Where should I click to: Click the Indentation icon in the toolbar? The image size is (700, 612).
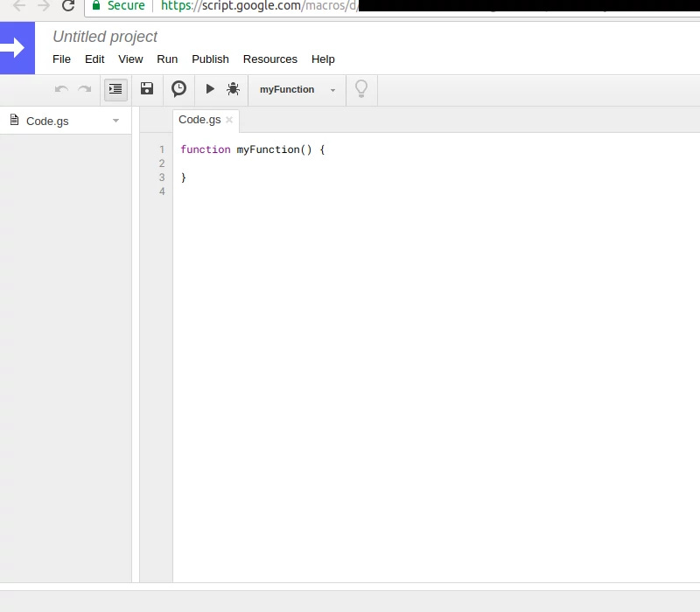pyautogui.click(x=115, y=88)
